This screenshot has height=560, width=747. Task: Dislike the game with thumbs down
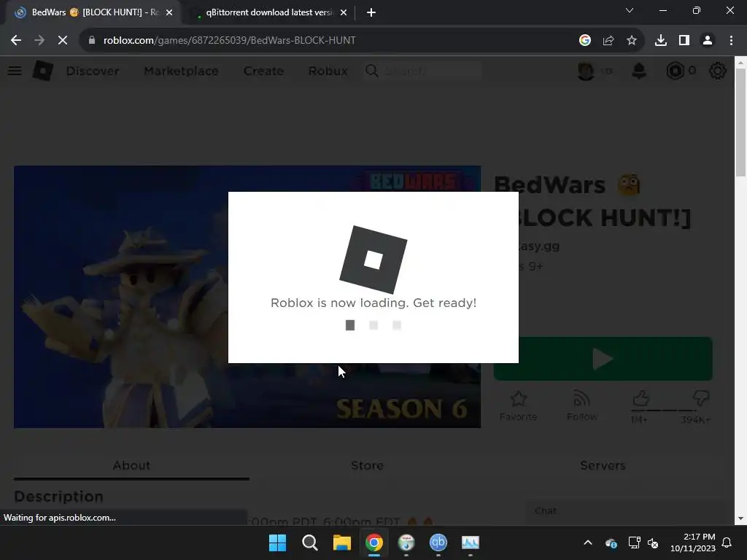701,398
